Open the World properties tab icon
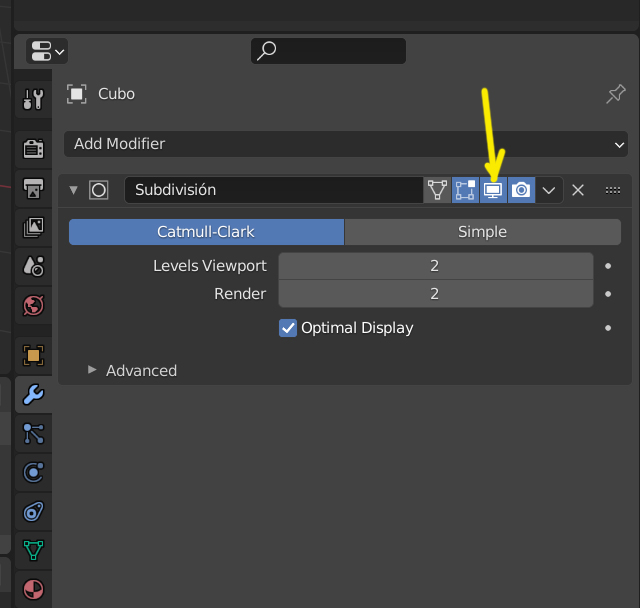Screen dimensions: 640x608 33,304
